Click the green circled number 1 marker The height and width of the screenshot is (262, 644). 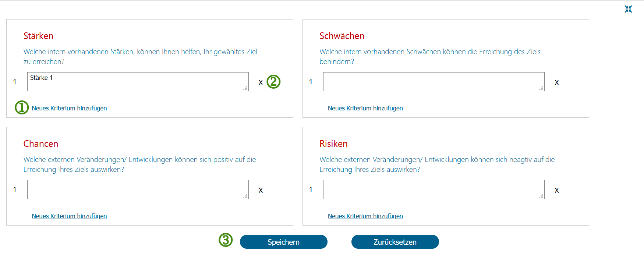(22, 107)
